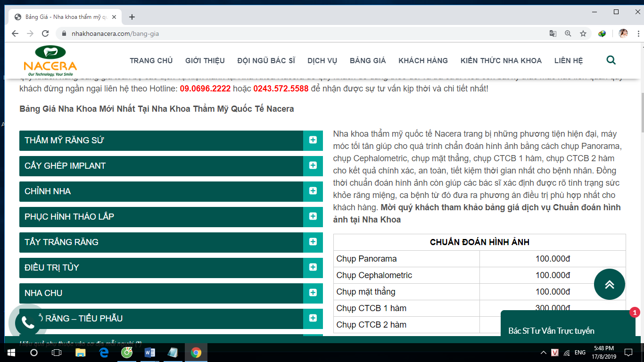Click the search magnifier icon in site header

(x=611, y=60)
